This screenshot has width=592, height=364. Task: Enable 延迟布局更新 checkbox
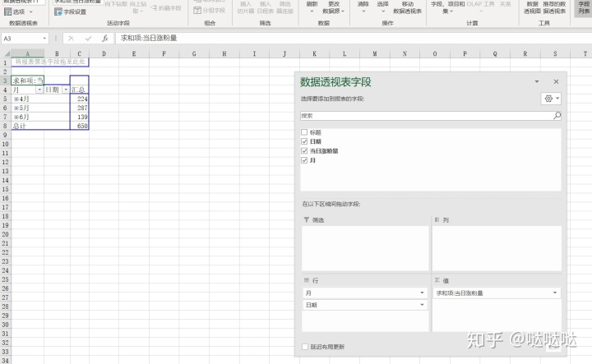[305, 347]
